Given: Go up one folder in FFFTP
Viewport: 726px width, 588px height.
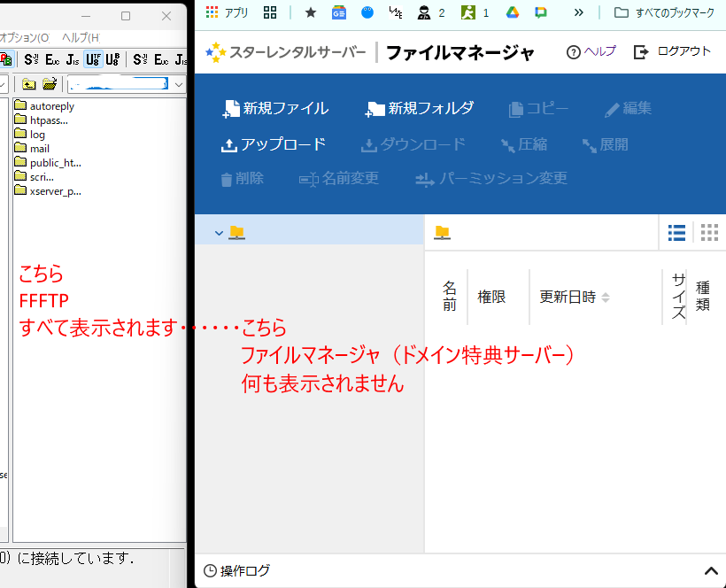Looking at the screenshot, I should point(29,84).
